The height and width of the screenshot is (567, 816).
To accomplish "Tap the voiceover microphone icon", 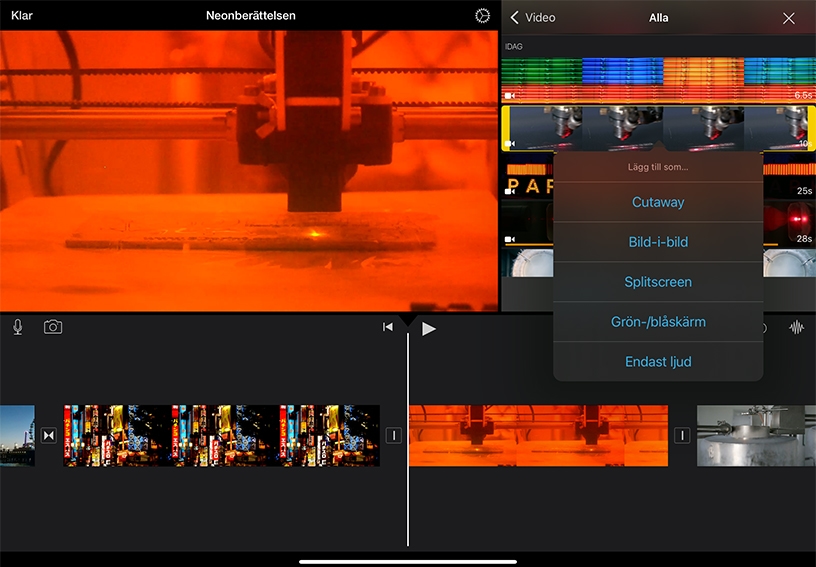I will point(18,327).
